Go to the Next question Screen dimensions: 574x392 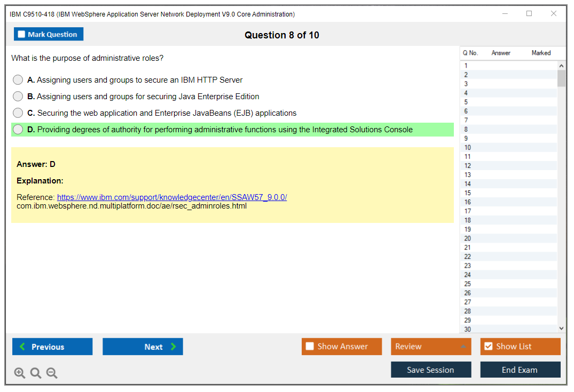pyautogui.click(x=143, y=347)
